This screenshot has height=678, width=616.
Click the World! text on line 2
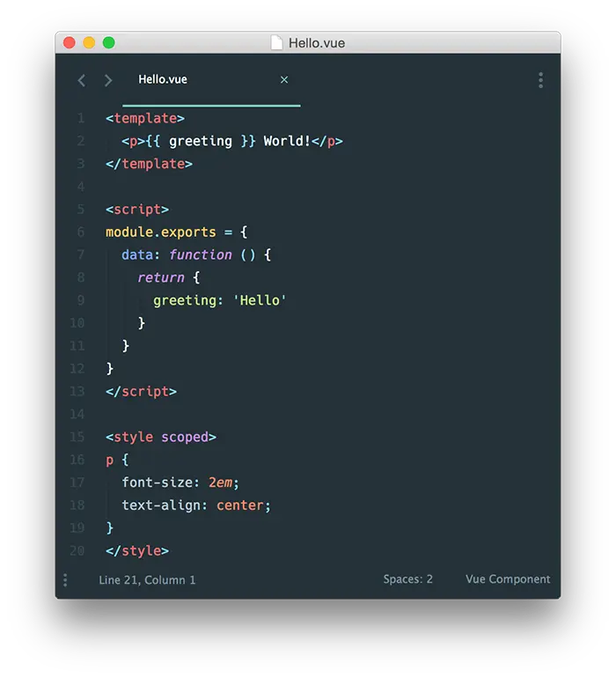coord(287,141)
